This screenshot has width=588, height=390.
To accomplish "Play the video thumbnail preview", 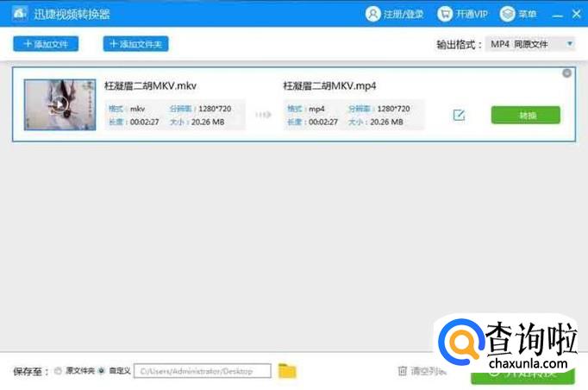I will point(59,104).
